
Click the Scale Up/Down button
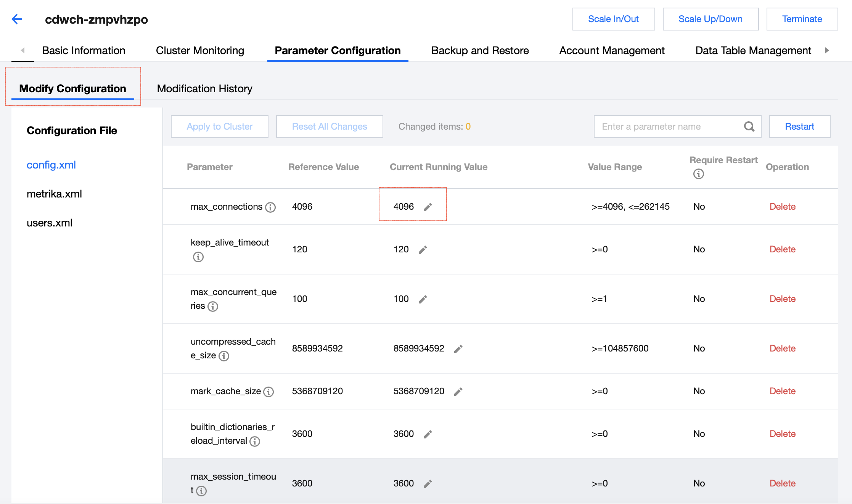710,19
